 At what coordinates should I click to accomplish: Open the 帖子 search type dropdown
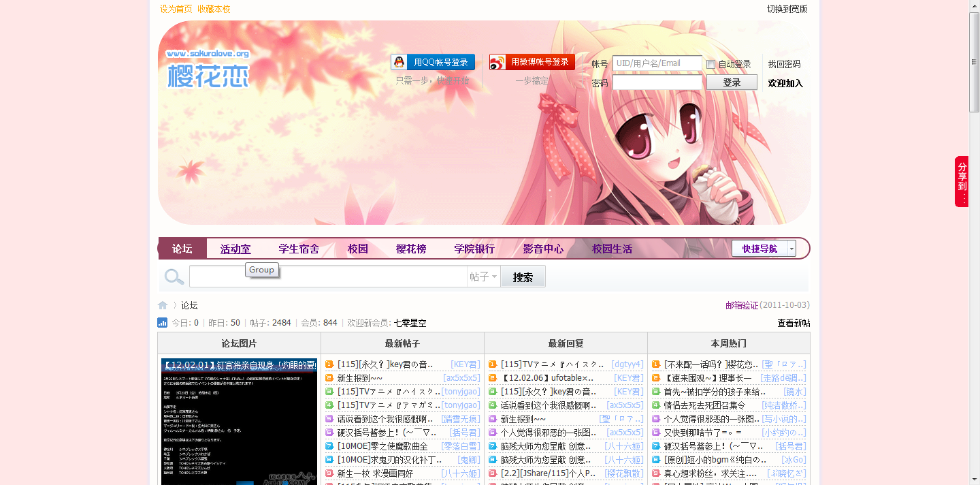[484, 277]
